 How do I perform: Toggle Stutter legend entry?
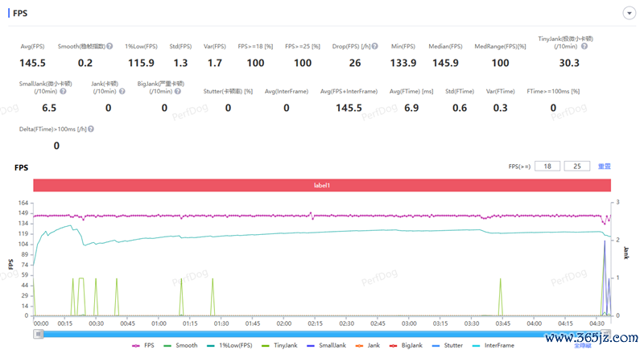click(x=448, y=345)
